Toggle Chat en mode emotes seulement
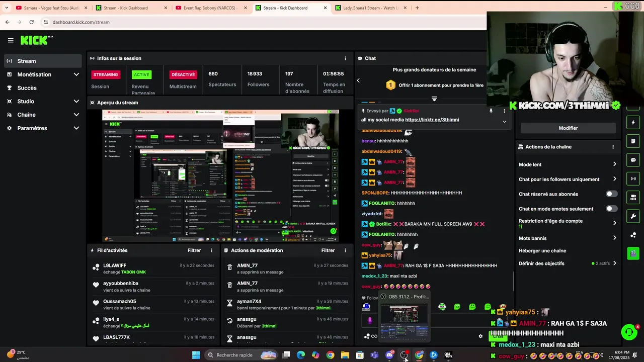 click(x=611, y=209)
